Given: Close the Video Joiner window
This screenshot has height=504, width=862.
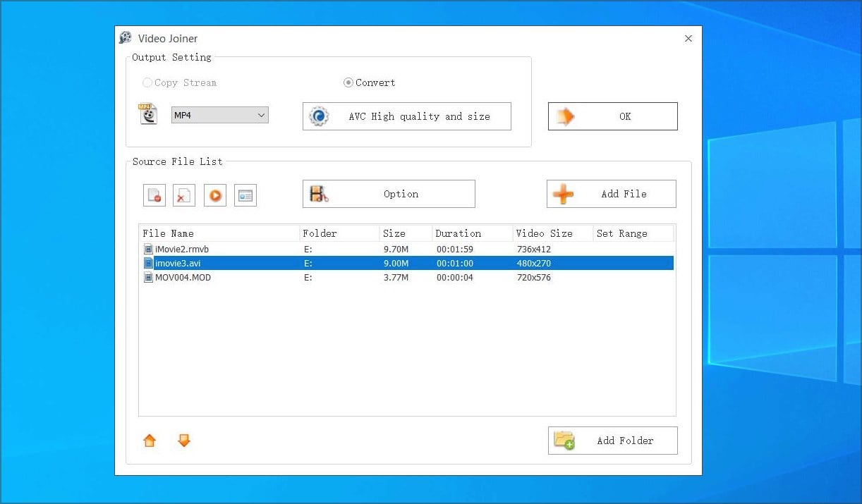Looking at the screenshot, I should (688, 39).
